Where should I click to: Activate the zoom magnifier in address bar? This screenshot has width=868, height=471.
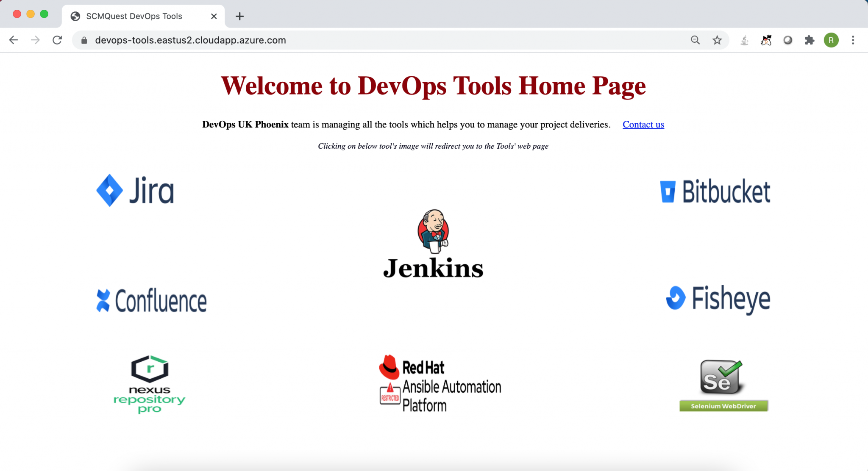click(x=695, y=40)
